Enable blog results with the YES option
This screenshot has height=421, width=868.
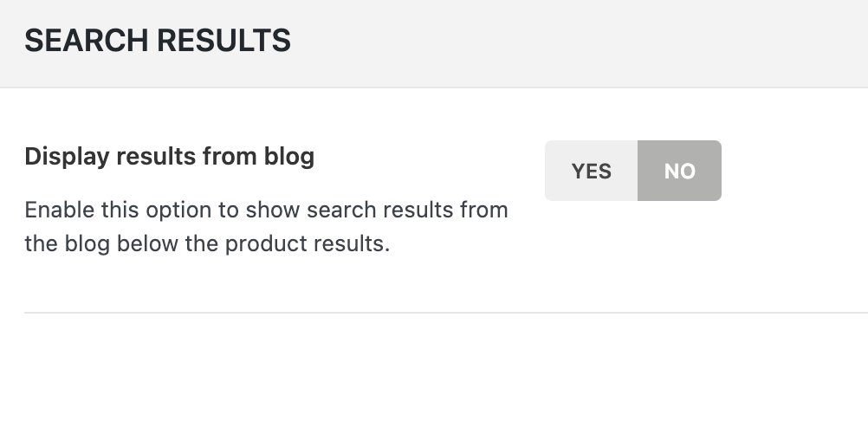(x=591, y=171)
